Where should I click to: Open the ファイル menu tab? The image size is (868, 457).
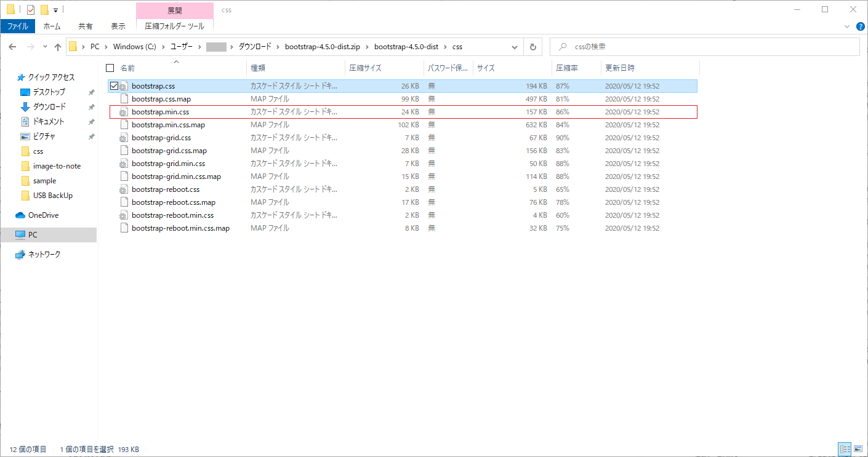click(17, 26)
